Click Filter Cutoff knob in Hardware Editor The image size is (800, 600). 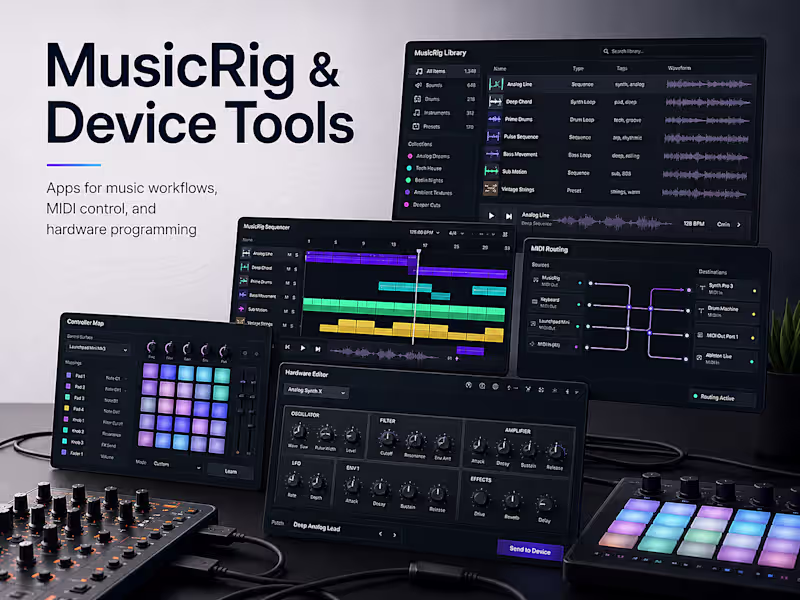387,438
